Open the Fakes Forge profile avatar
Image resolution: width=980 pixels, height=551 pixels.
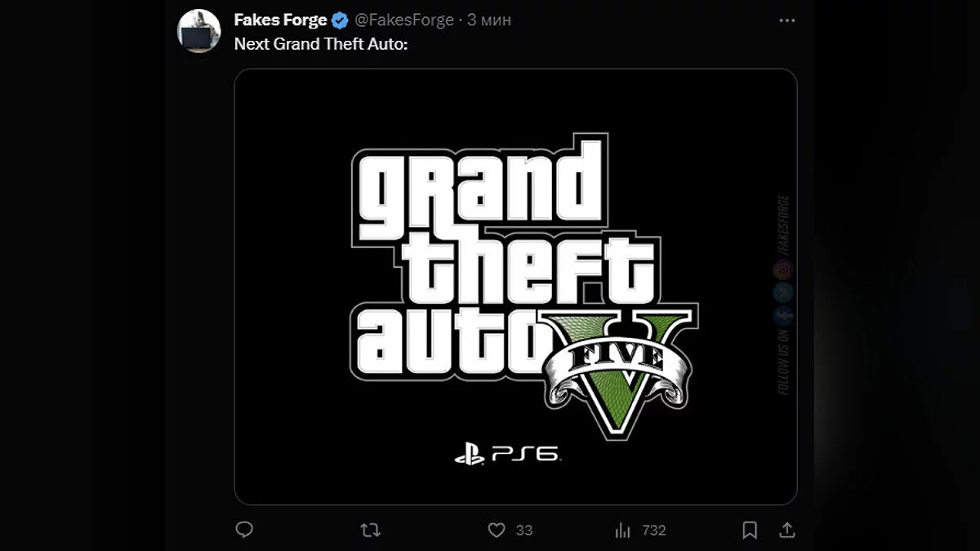(x=198, y=31)
